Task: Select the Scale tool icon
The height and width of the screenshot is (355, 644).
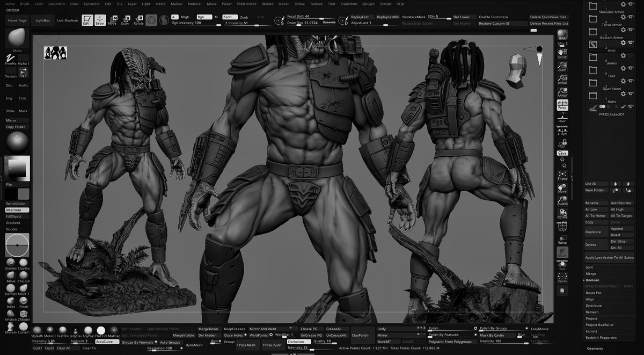Action: pyautogui.click(x=125, y=20)
